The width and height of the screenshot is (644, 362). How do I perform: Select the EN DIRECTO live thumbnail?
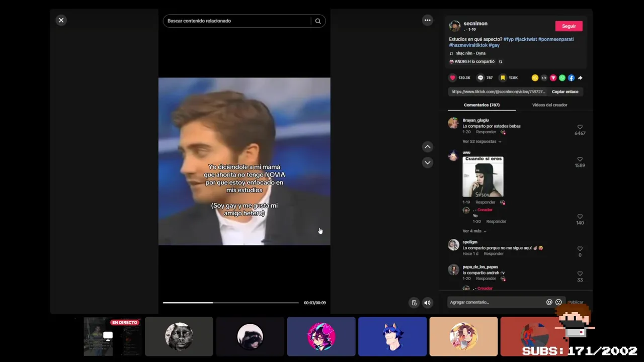112,336
